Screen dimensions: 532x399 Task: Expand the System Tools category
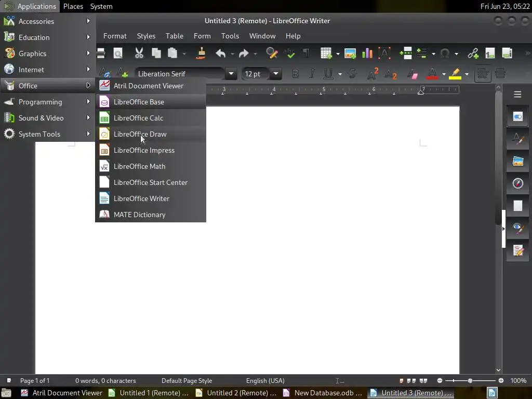point(47,134)
